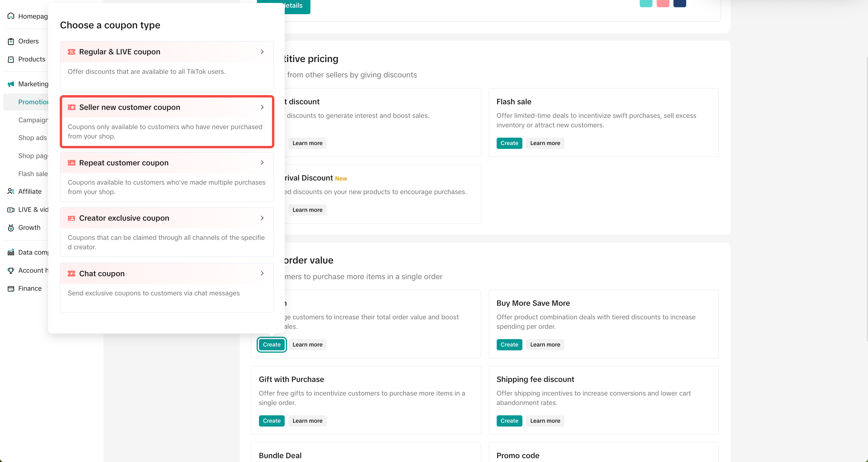Open Shop ads menu item
The height and width of the screenshot is (462, 868).
coord(32,138)
